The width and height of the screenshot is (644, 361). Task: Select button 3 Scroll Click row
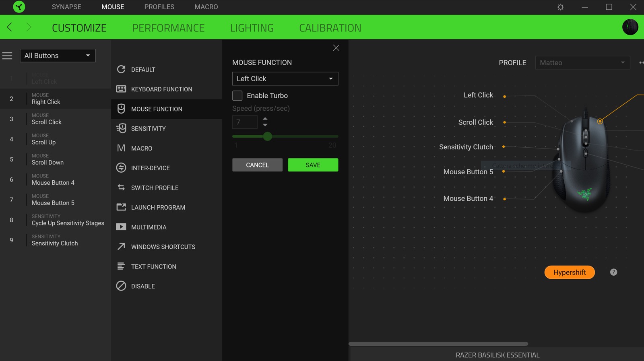56,119
